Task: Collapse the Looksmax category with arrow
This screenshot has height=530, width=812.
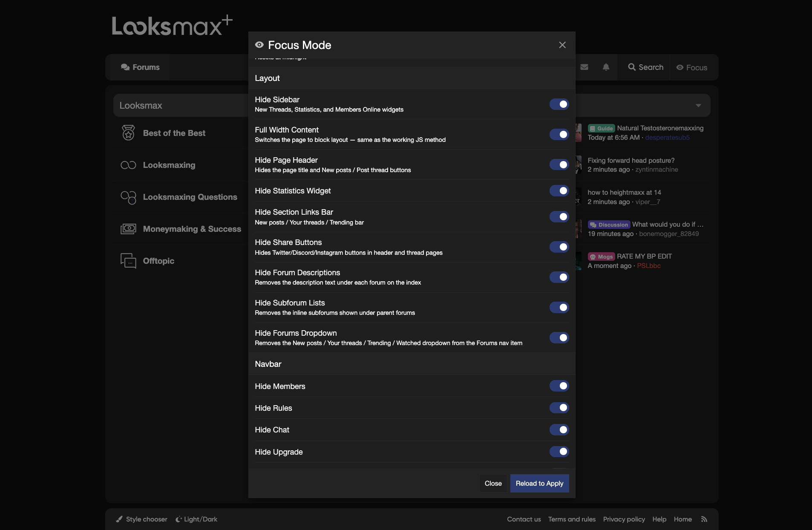Action: pos(698,105)
